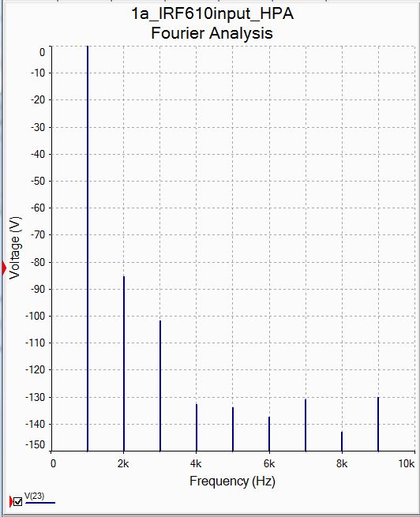Click the -10 tick label on voltage axis
Image resolution: width=420 pixels, height=517 pixels.
(38, 73)
